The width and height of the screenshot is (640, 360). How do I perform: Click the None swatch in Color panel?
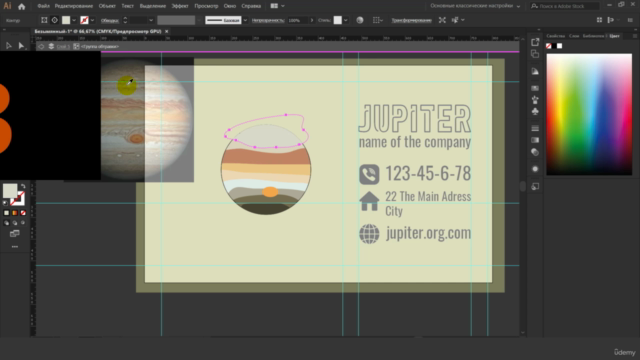click(549, 46)
